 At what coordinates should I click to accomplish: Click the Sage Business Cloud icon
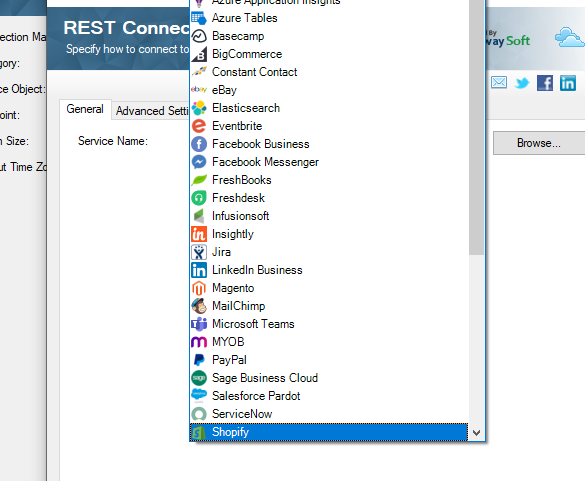198,378
